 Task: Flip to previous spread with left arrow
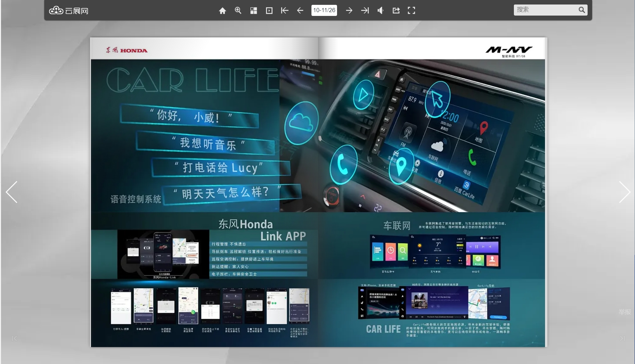12,192
